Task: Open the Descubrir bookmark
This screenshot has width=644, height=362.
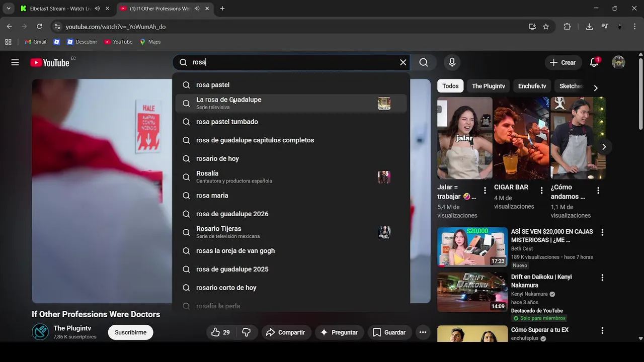Action: [x=82, y=42]
